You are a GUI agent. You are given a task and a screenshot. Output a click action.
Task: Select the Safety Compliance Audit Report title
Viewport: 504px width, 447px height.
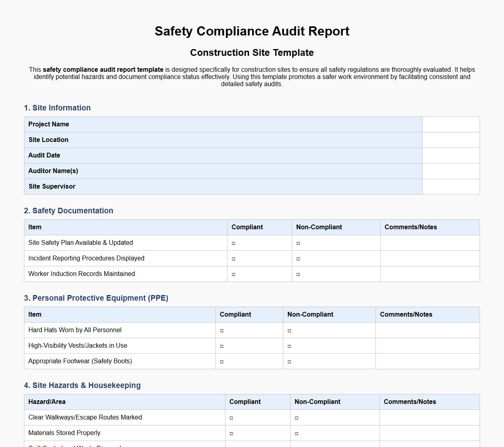252,31
